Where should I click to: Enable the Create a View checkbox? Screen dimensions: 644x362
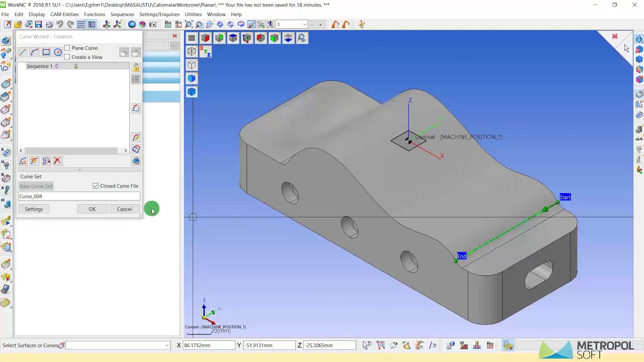click(67, 57)
